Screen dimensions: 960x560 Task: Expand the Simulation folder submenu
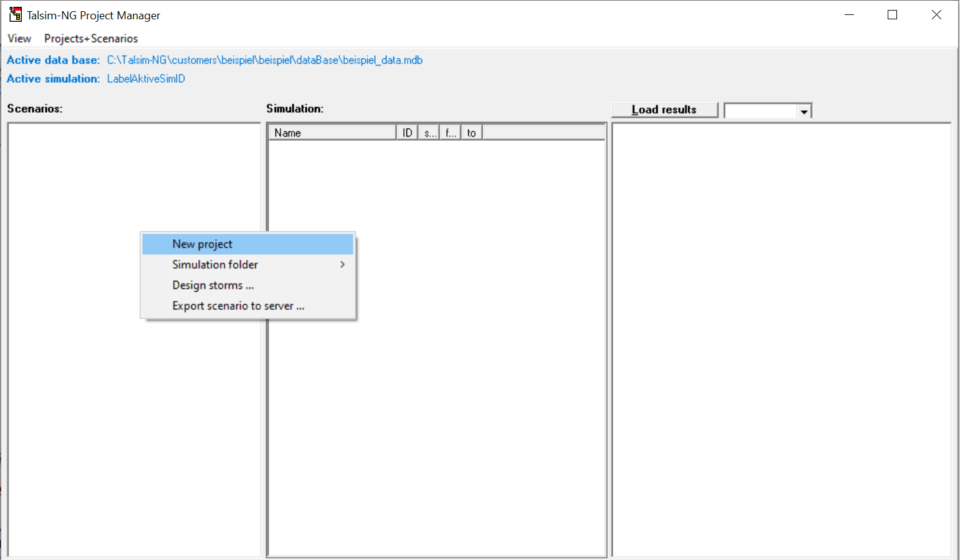[215, 265]
